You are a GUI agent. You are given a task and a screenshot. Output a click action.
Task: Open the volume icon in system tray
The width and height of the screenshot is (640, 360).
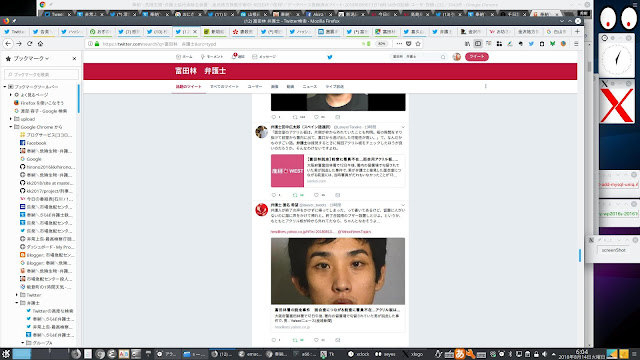point(544,354)
